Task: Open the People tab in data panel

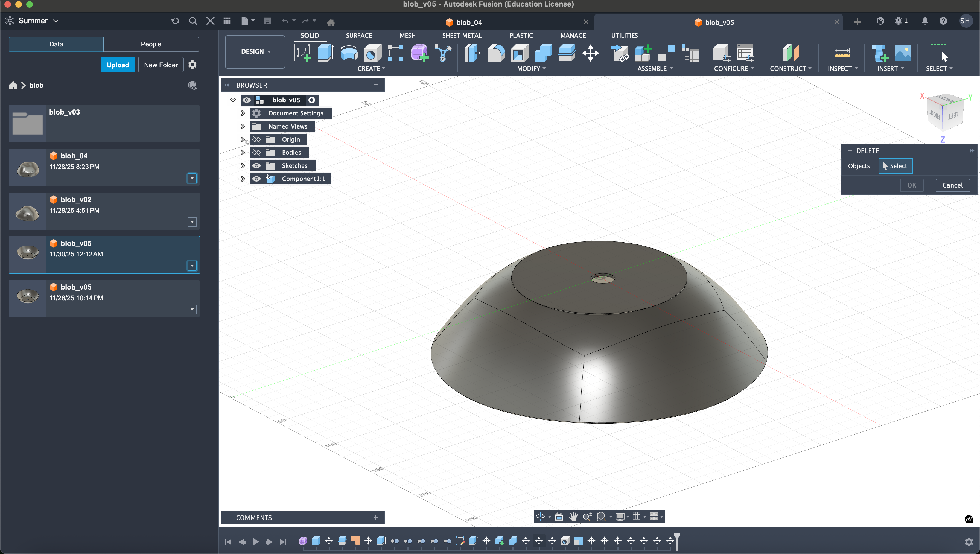Action: pos(151,44)
